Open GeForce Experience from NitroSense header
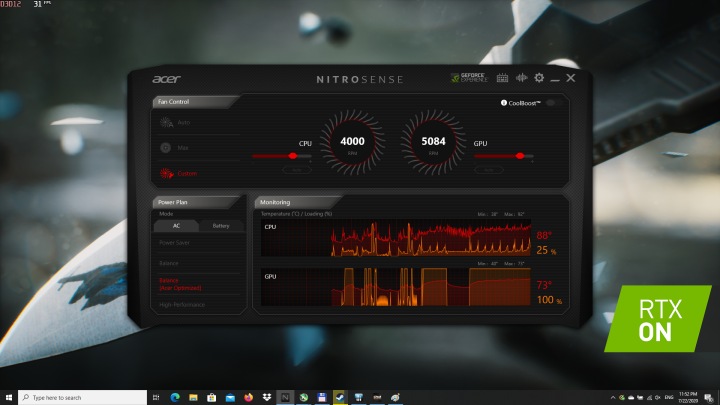The width and height of the screenshot is (720, 405). [x=469, y=78]
